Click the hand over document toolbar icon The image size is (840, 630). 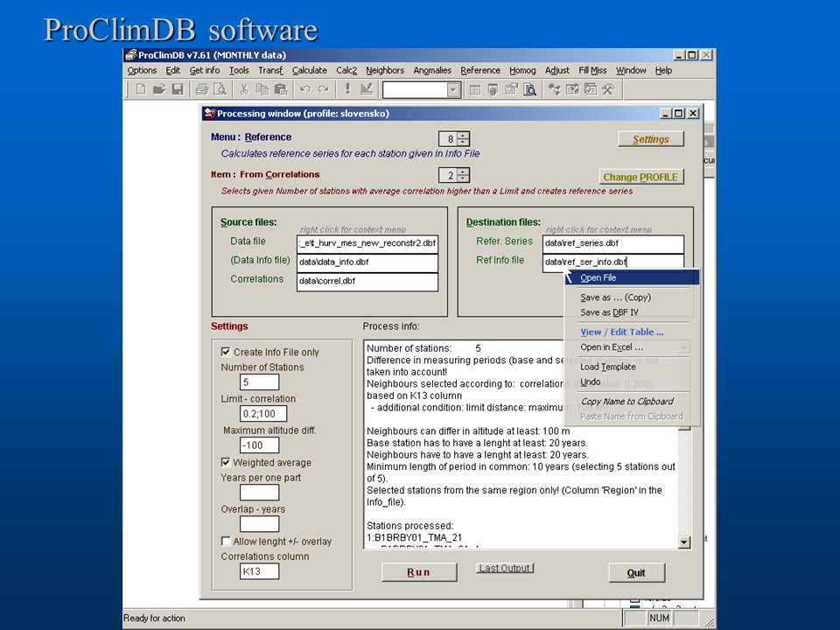click(x=511, y=89)
